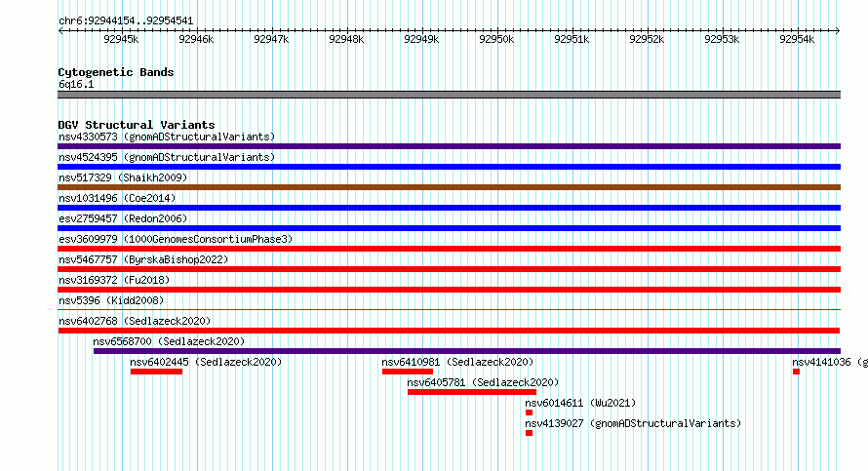This screenshot has width=868, height=471.
Task: Select the blue nsv4524395 variant bar
Action: 449,167
